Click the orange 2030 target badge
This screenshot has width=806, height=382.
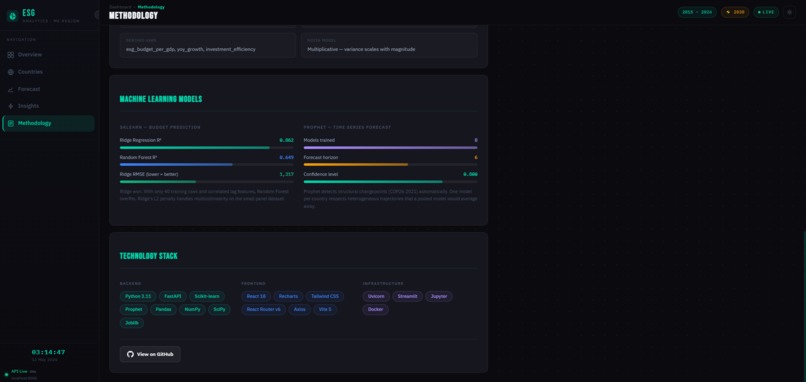735,12
